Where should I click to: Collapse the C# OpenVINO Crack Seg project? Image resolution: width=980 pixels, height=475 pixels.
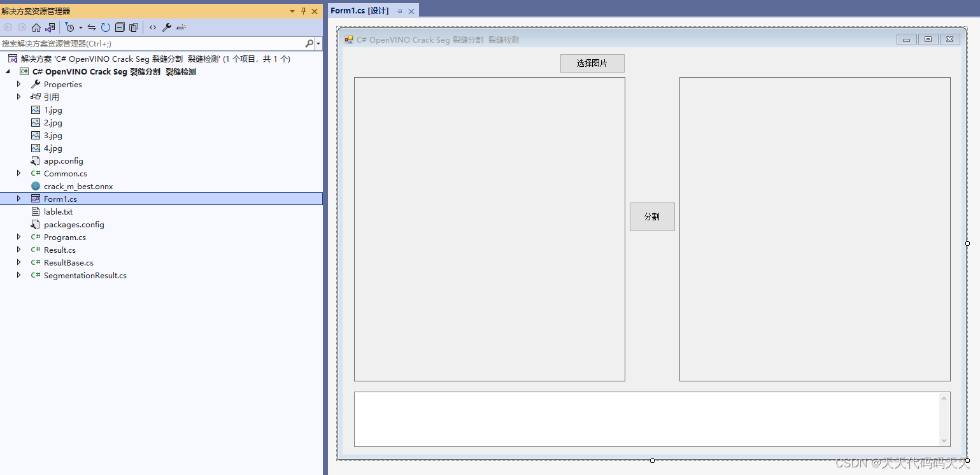tap(8, 71)
